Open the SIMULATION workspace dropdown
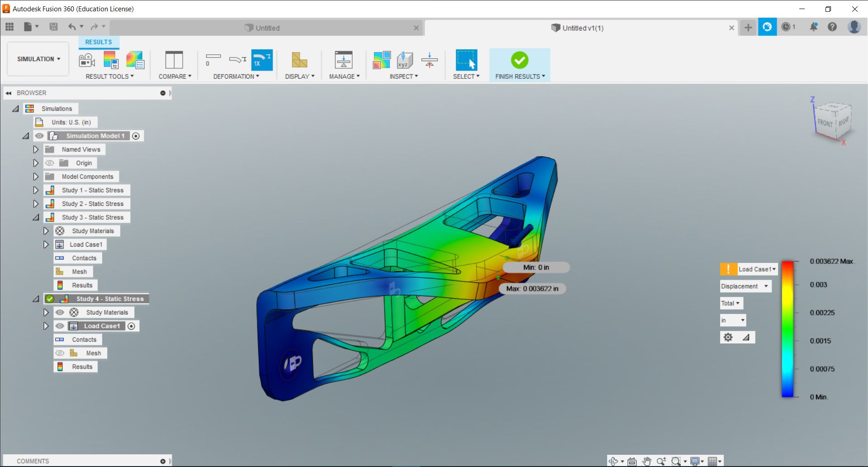The height and width of the screenshot is (467, 868). click(x=38, y=59)
